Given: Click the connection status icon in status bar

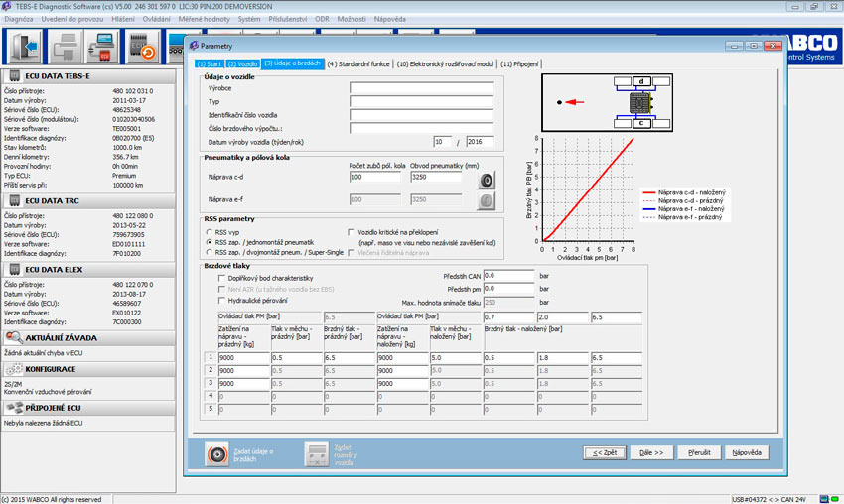Looking at the screenshot, I should click(x=824, y=499).
